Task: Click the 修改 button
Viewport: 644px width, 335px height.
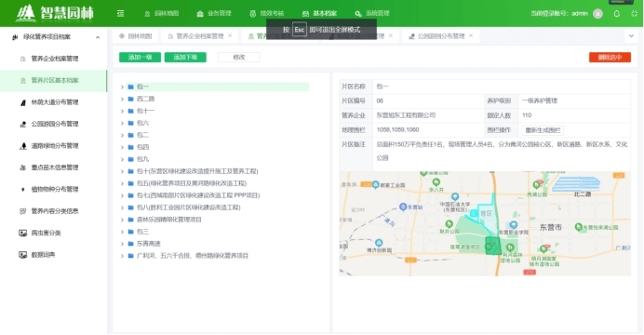Action: (x=238, y=58)
